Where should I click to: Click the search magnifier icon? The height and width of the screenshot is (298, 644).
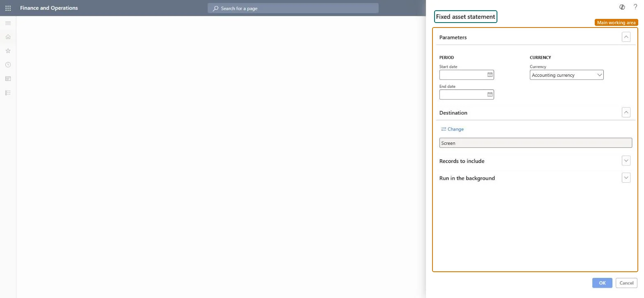click(215, 8)
